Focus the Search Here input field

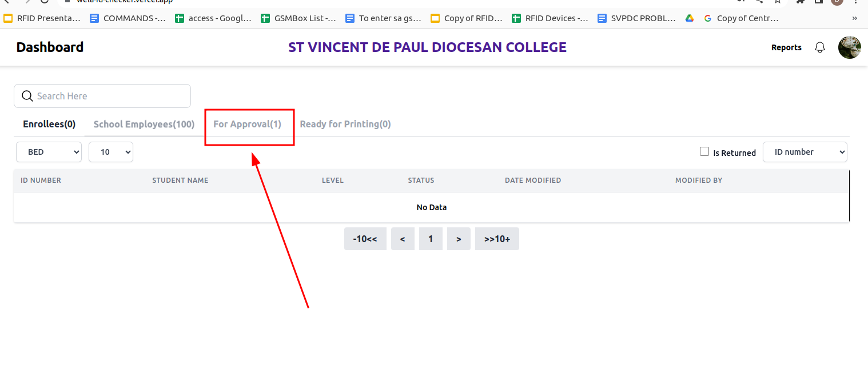tap(102, 96)
